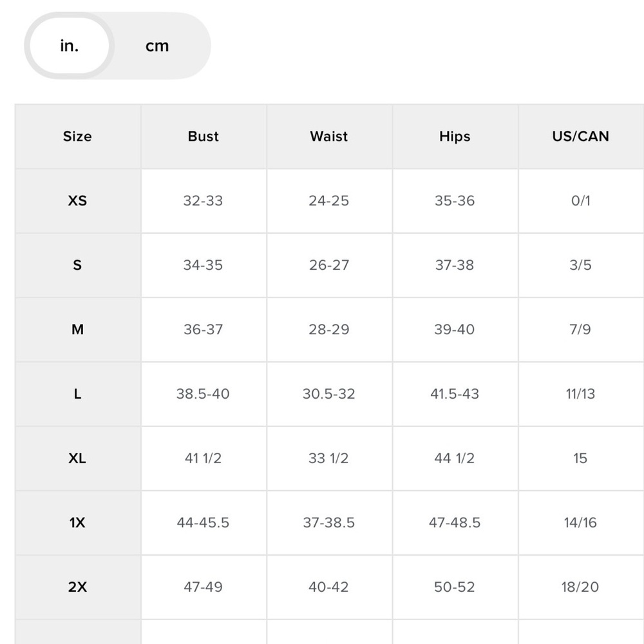Click the Hips column header

455,137
